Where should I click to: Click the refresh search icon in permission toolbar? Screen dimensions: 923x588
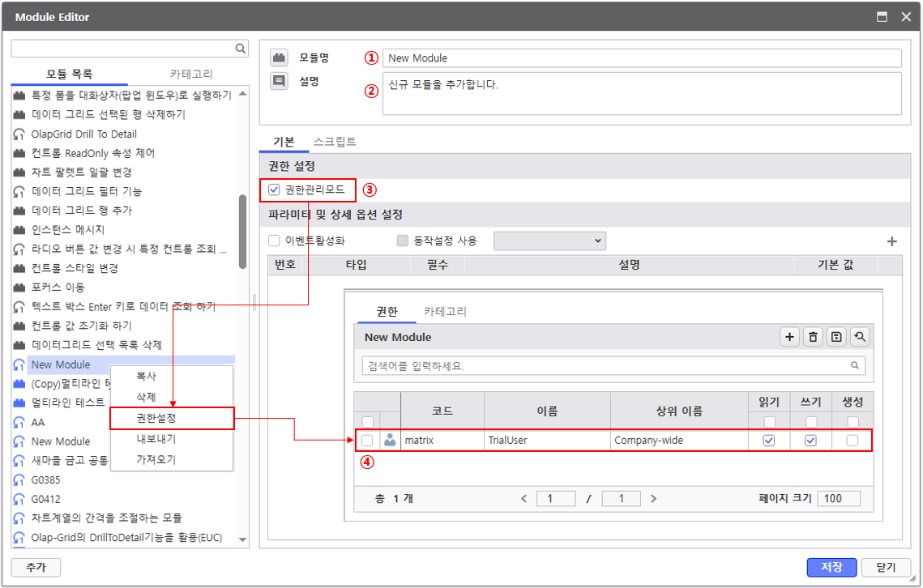click(x=859, y=337)
